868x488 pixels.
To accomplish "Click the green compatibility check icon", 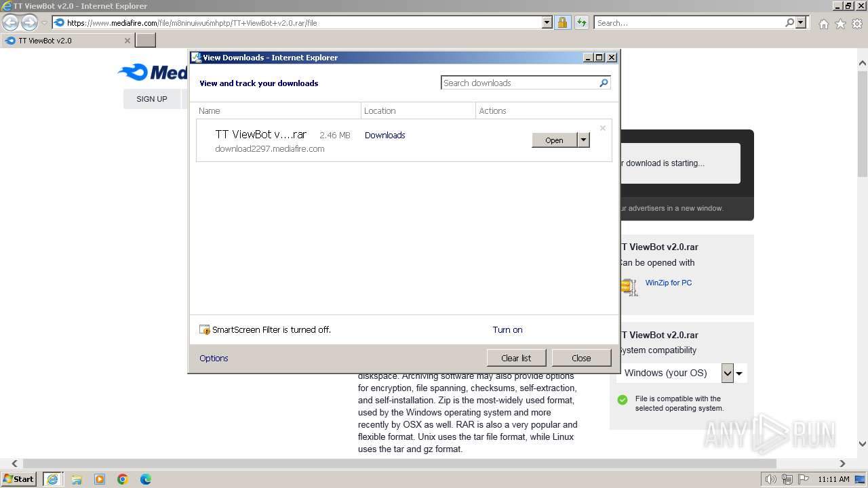I will coord(623,400).
